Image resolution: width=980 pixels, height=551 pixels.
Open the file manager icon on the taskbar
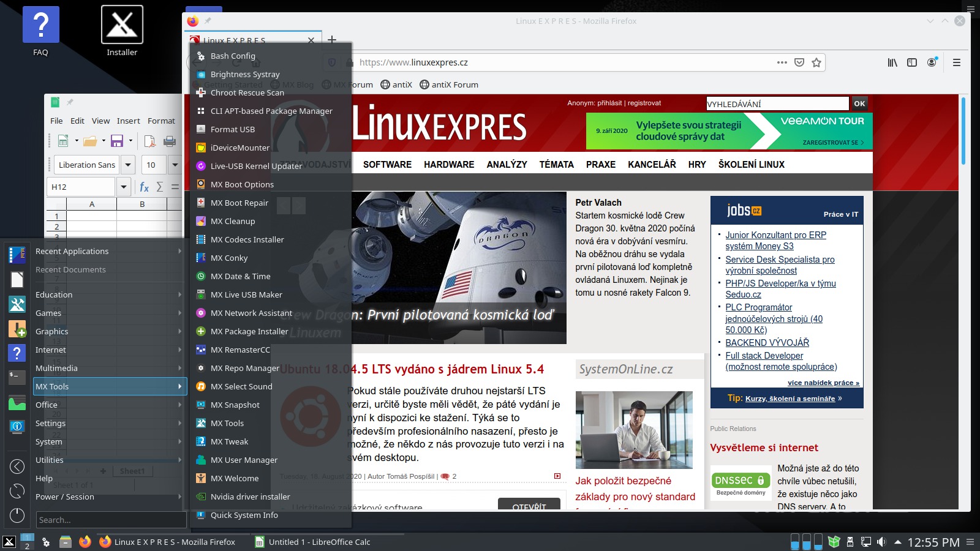click(66, 542)
